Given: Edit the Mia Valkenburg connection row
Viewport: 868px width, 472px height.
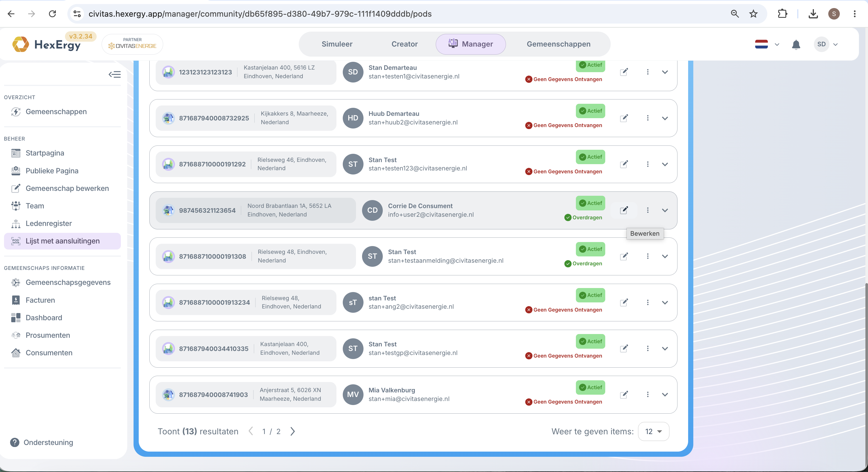Looking at the screenshot, I should coord(624,394).
